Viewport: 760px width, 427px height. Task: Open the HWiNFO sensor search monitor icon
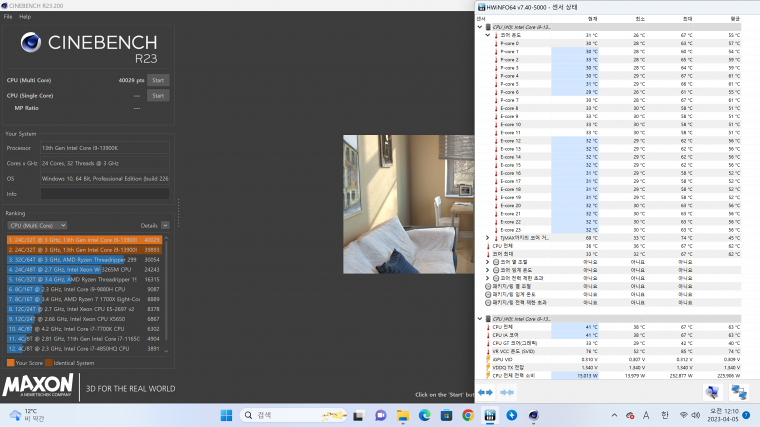point(712,392)
